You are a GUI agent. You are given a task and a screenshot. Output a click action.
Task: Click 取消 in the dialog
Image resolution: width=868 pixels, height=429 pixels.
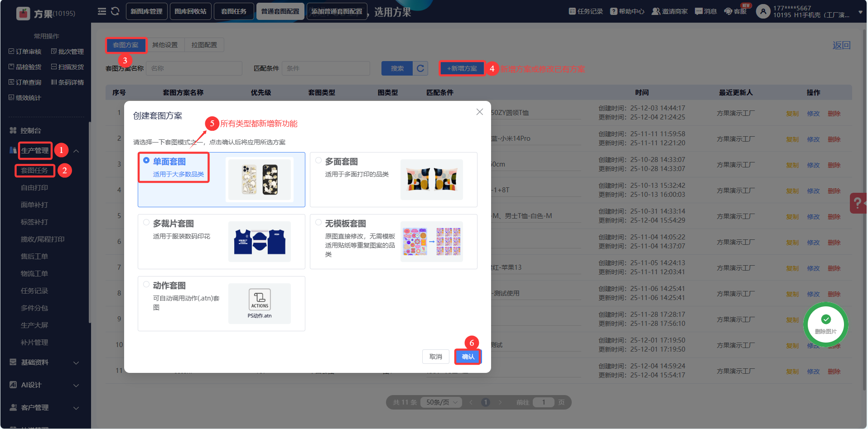tap(435, 357)
